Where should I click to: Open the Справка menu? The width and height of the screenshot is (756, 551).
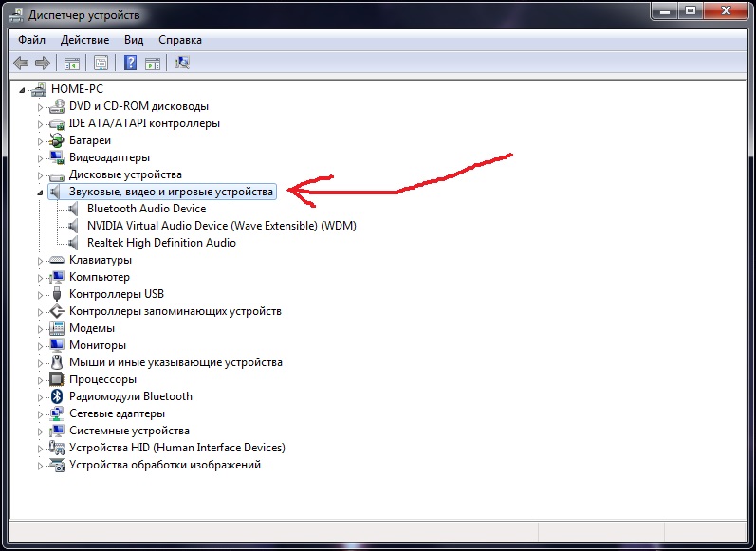click(x=180, y=40)
